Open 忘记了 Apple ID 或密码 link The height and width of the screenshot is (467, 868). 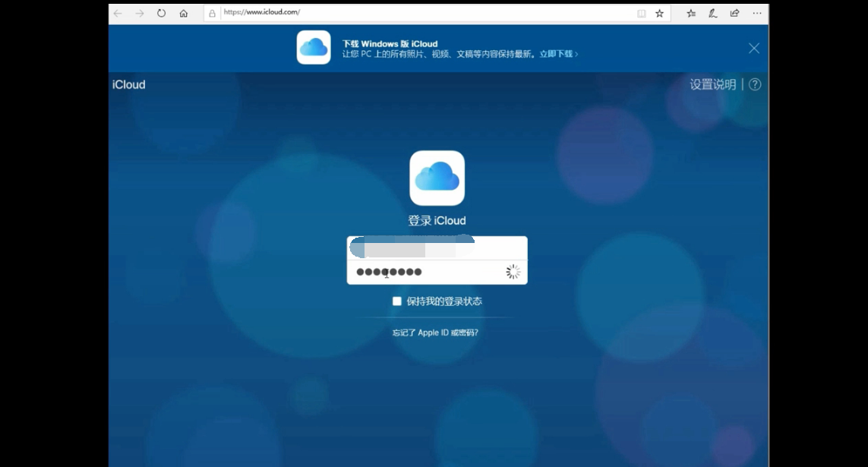pyautogui.click(x=435, y=333)
